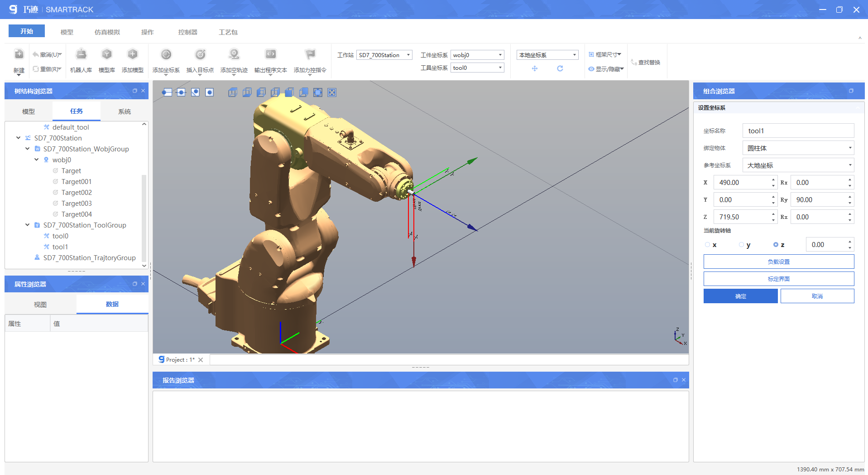
Task: Confirm with the 确定 button
Action: pyautogui.click(x=741, y=296)
